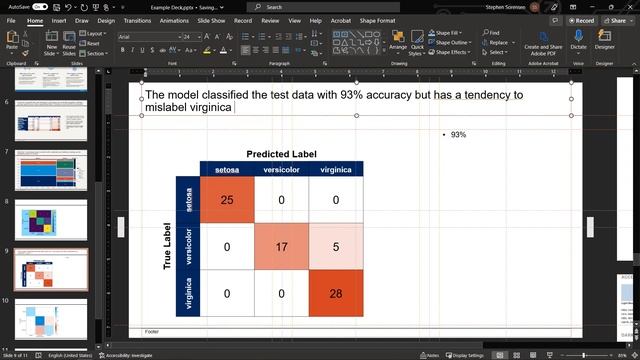Click in the Search box in title bar
The height and width of the screenshot is (360, 640).
[323, 7]
